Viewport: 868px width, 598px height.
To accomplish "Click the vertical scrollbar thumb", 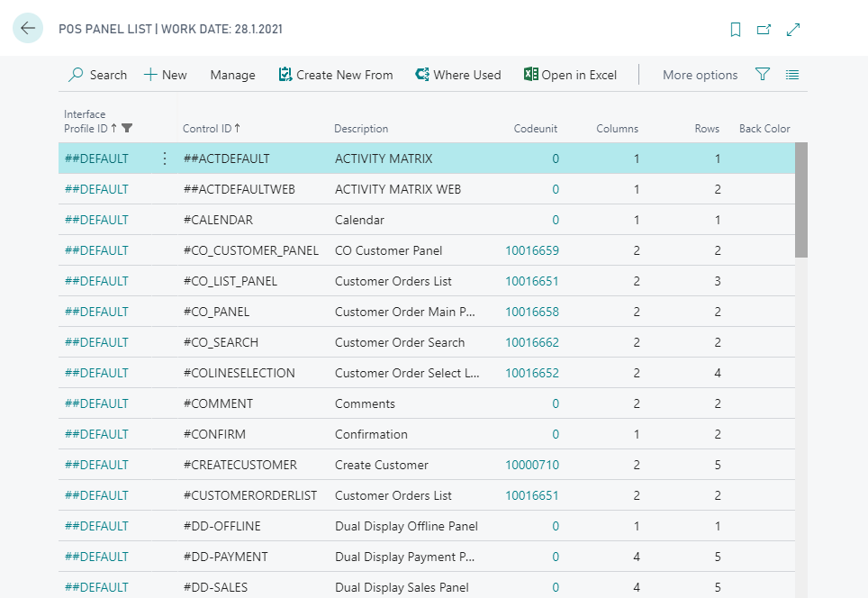I will (x=800, y=200).
